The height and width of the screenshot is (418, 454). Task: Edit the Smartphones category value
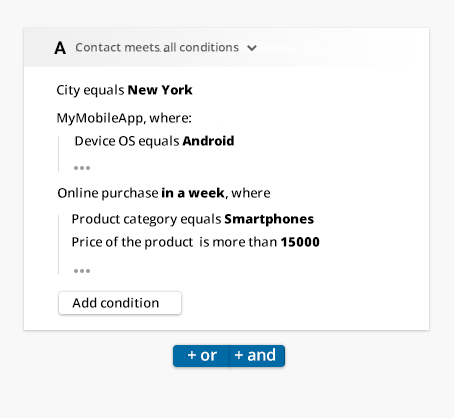coord(269,219)
